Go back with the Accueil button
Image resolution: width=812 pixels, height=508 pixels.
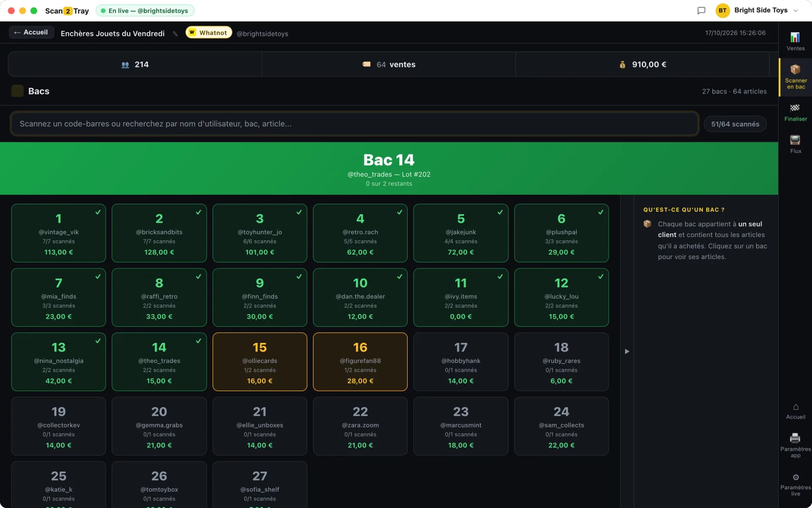tap(31, 32)
